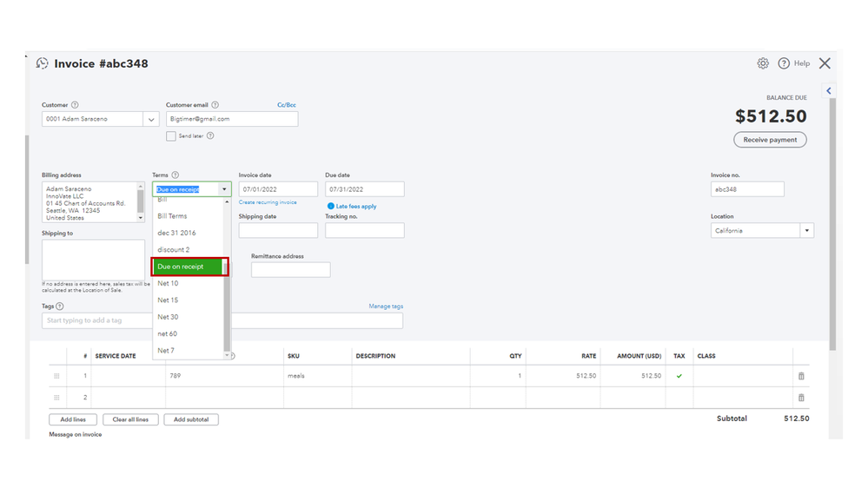Click the QTY cell of line 1
Viewport: 868px width, 488px height.
pos(498,376)
